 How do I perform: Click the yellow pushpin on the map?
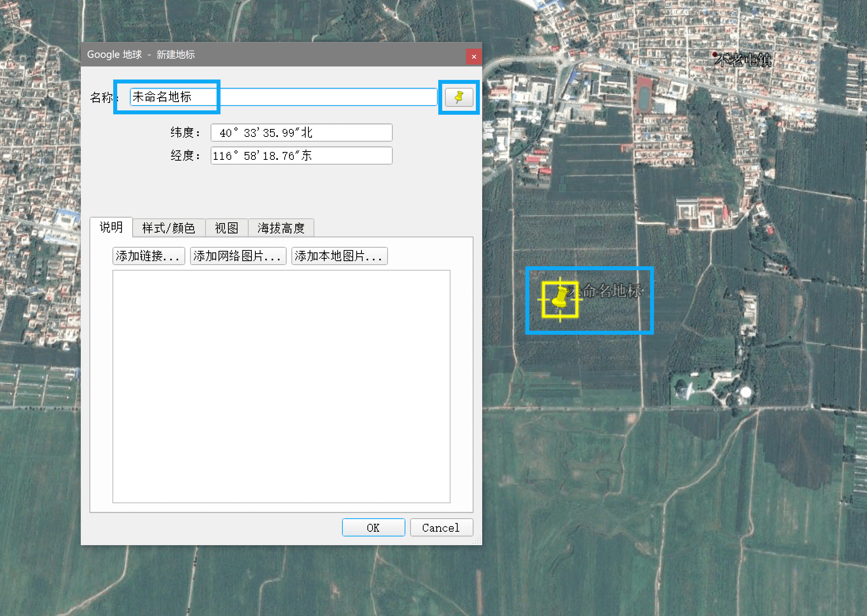tap(560, 299)
